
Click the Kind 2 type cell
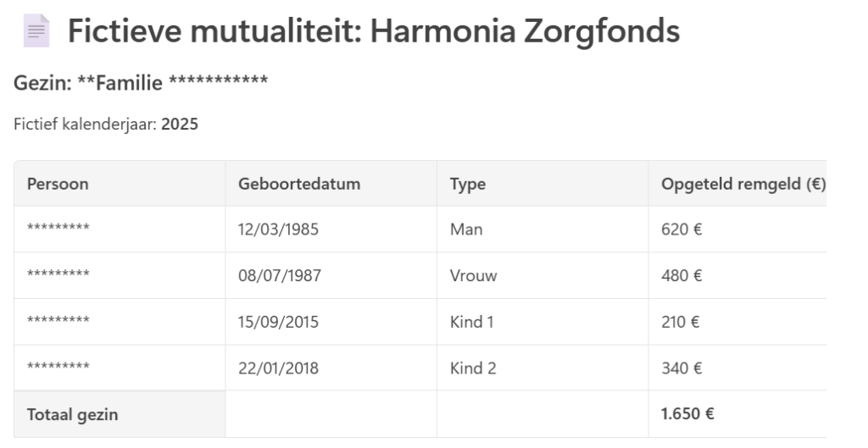tap(542, 368)
